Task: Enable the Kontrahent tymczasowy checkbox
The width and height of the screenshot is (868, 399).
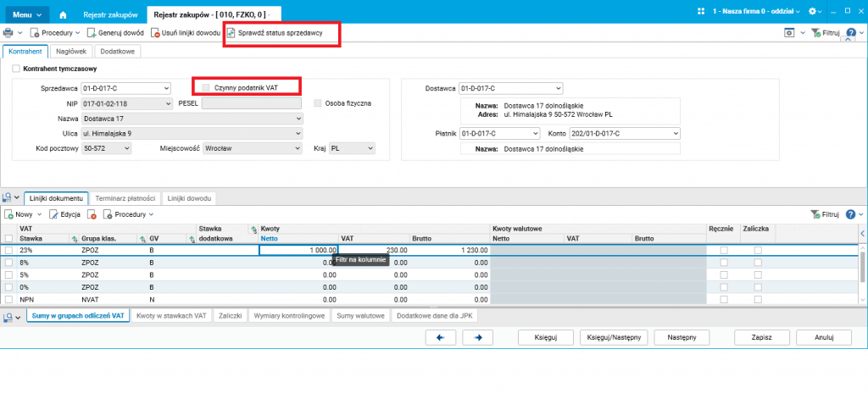Action: (16, 69)
